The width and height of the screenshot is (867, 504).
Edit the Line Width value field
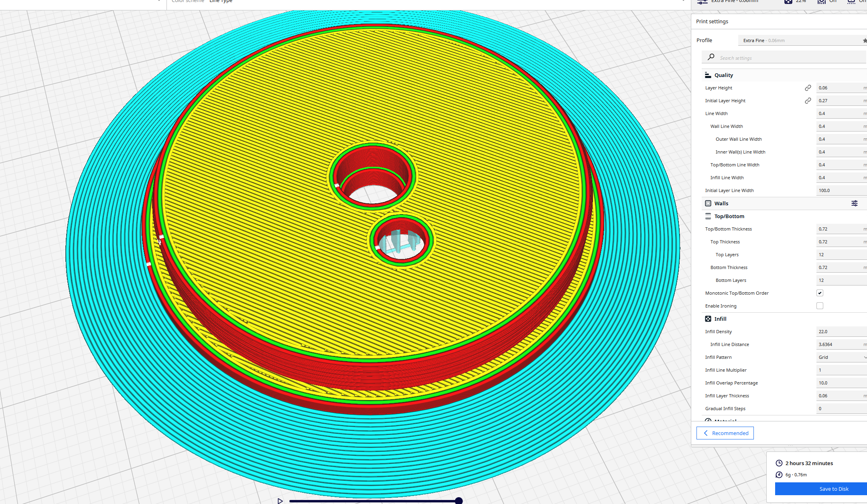[842, 113]
